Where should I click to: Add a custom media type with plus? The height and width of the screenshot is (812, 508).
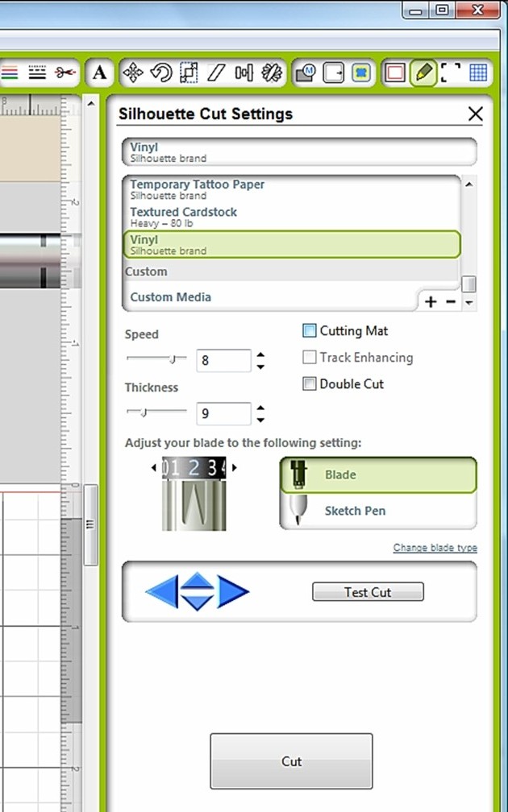[x=431, y=302]
